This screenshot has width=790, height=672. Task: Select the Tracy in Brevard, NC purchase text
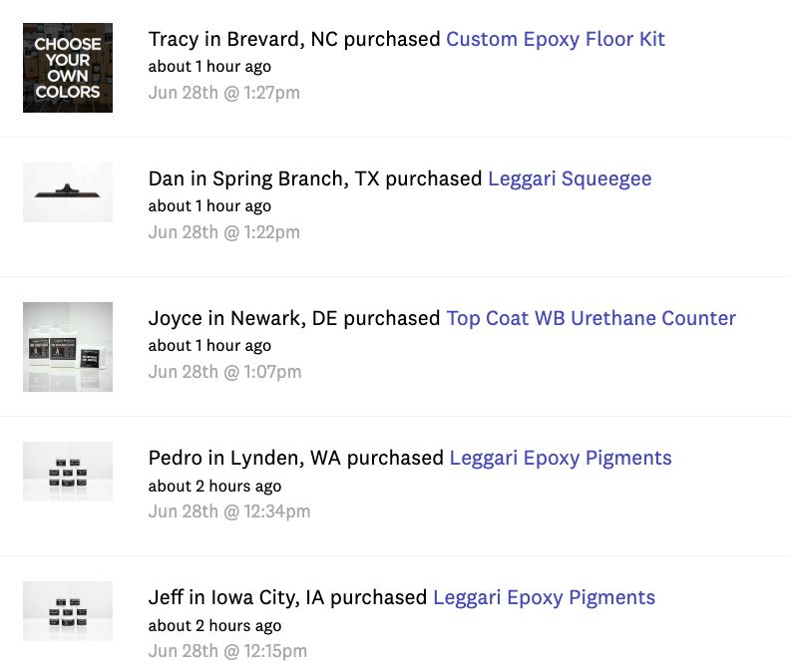click(x=294, y=39)
